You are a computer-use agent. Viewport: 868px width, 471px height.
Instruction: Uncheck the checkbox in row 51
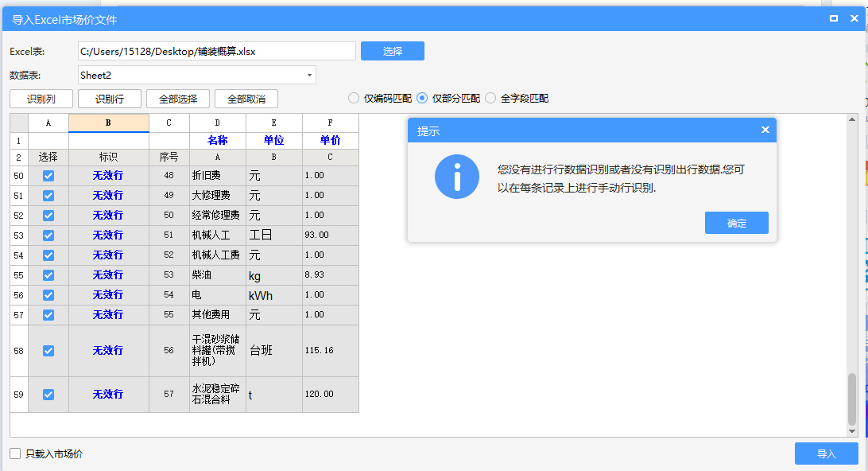point(48,196)
